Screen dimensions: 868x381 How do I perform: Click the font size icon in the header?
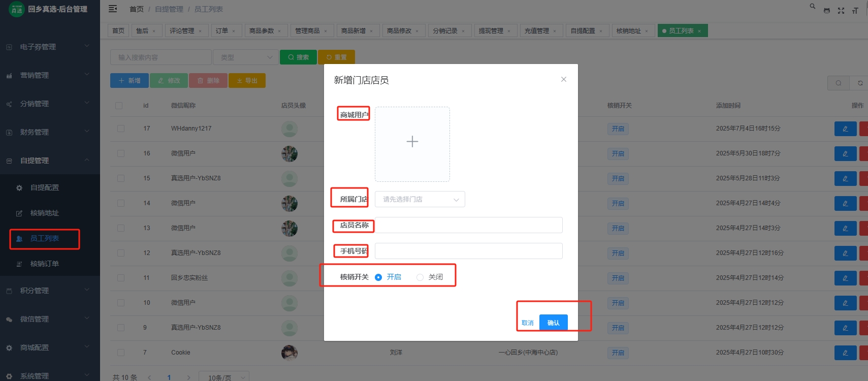point(855,11)
